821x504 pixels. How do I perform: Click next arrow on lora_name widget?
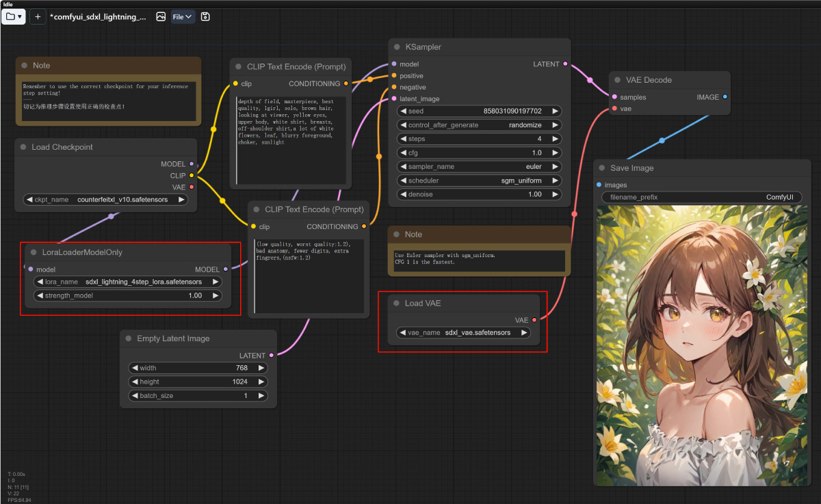[215, 282]
